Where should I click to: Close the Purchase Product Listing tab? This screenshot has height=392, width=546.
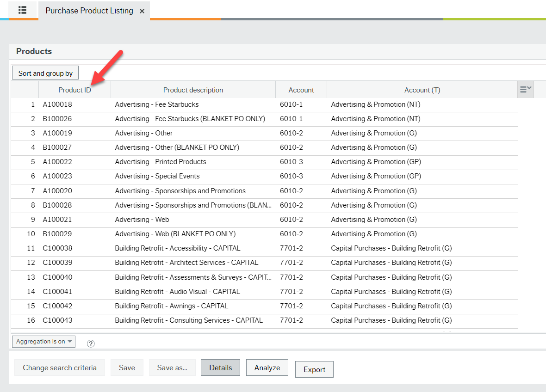coord(142,11)
